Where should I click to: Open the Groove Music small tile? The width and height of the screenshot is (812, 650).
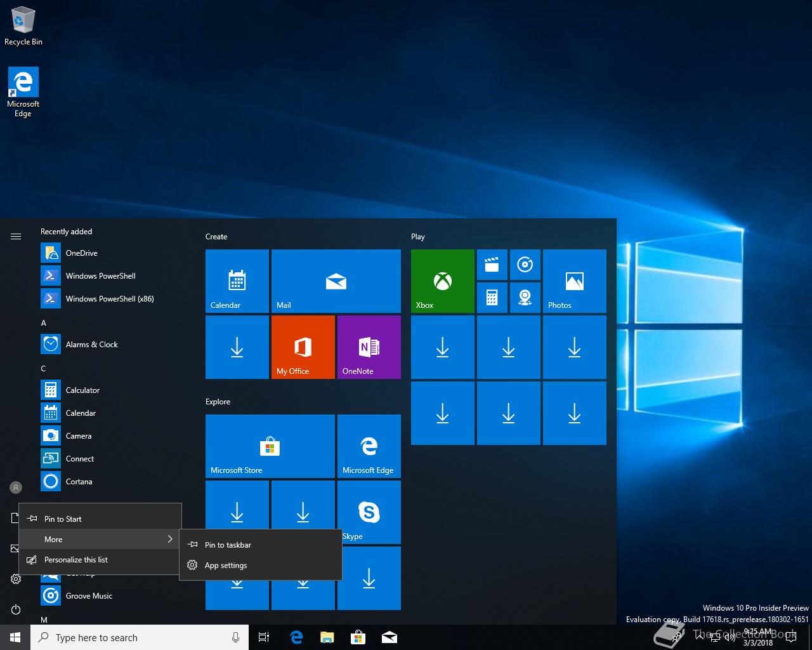[x=525, y=265]
